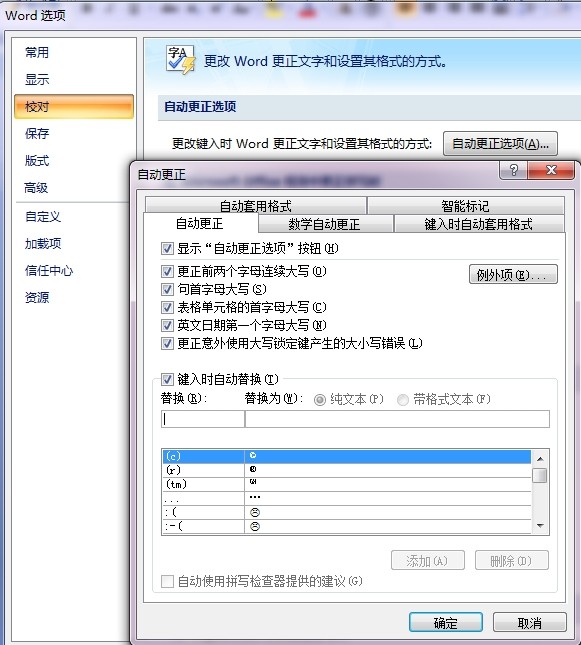This screenshot has width=581, height=645.
Task: Select the ... ellipsis entry in list
Action: point(346,499)
